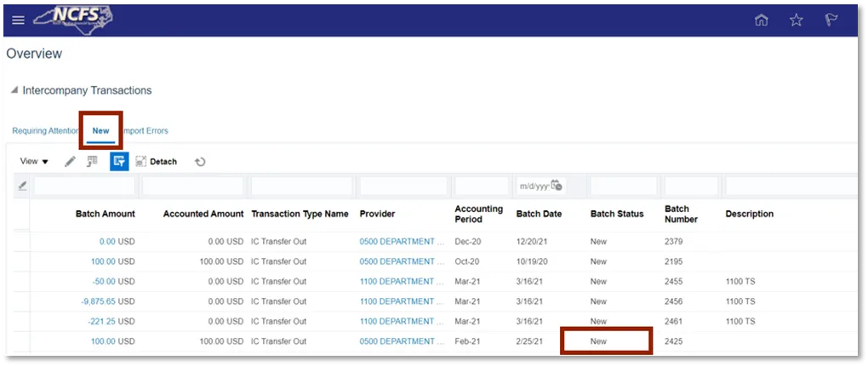Open provider link for batch 2379

[x=401, y=242]
